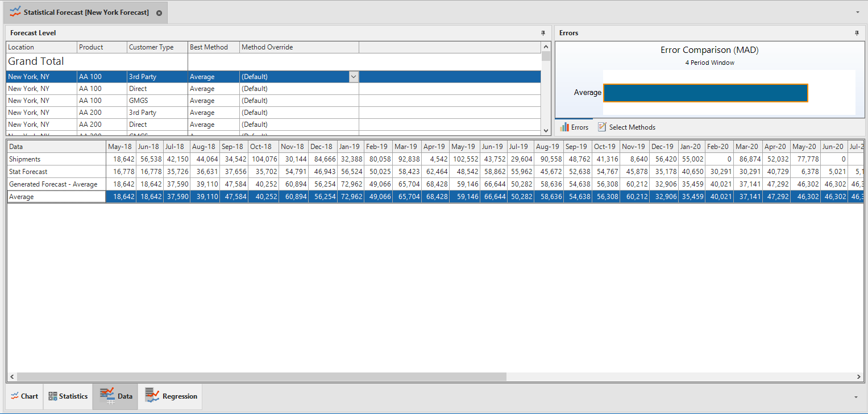This screenshot has height=414, width=868.
Task: Click the Statistics tab grid icon
Action: 52,396
